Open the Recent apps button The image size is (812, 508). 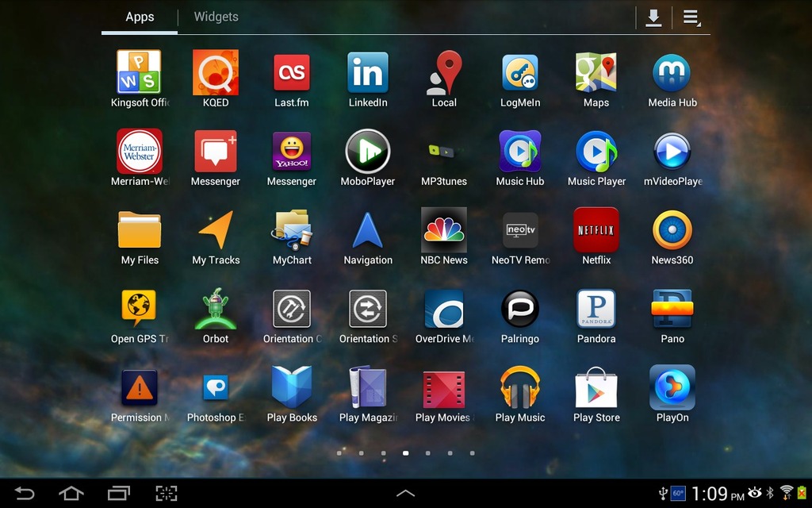[119, 493]
